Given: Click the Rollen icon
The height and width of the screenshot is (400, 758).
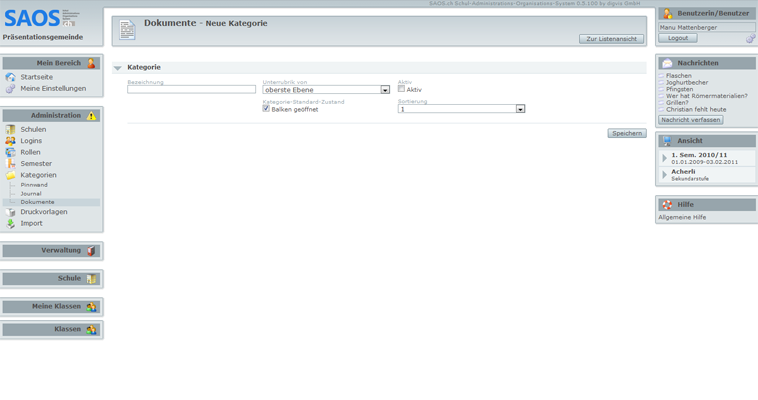Looking at the screenshot, I should pos(10,152).
